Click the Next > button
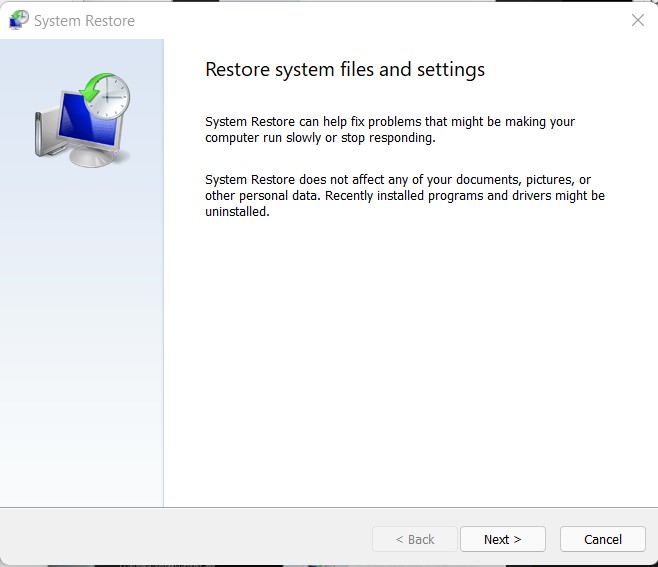Image resolution: width=658 pixels, height=567 pixels. [503, 539]
